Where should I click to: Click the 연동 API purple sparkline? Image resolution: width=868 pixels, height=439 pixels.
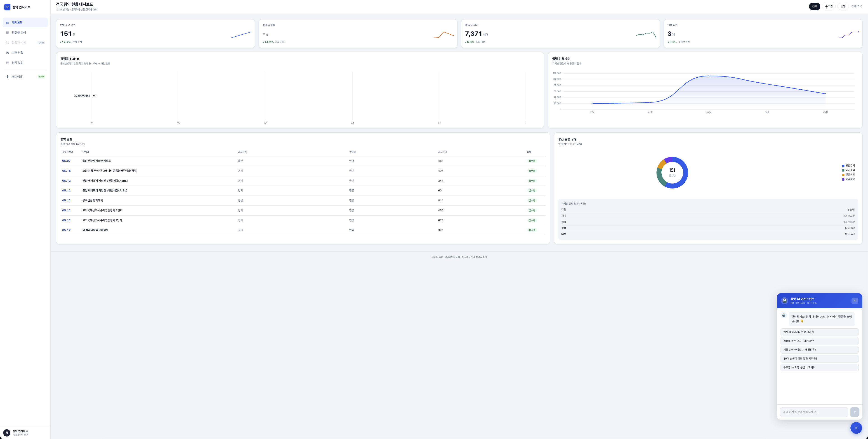tap(849, 35)
